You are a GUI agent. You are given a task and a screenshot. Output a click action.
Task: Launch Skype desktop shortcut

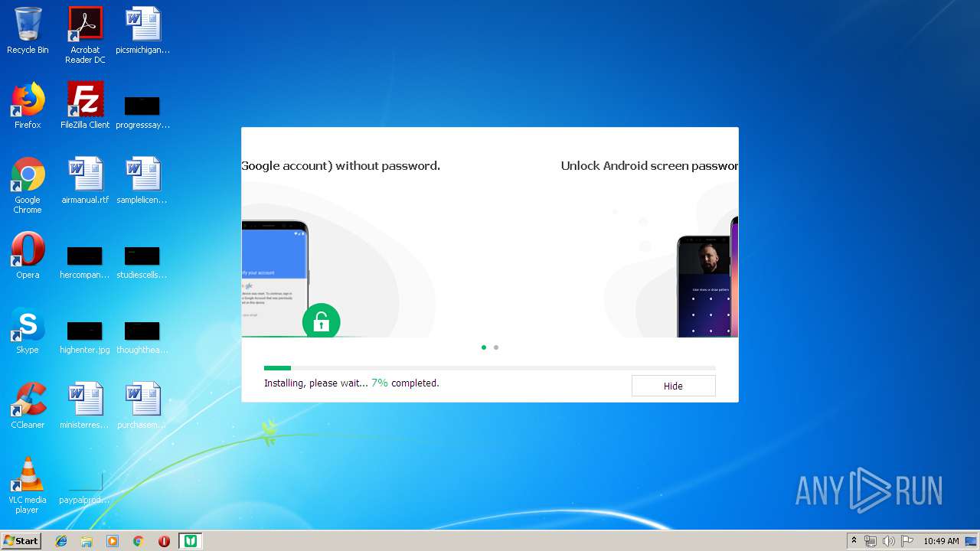(28, 331)
